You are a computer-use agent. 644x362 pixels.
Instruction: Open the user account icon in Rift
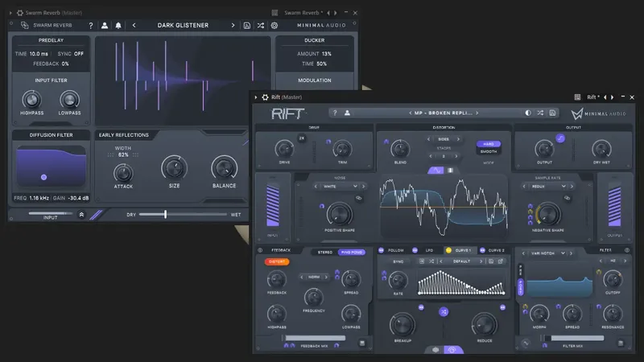(347, 113)
